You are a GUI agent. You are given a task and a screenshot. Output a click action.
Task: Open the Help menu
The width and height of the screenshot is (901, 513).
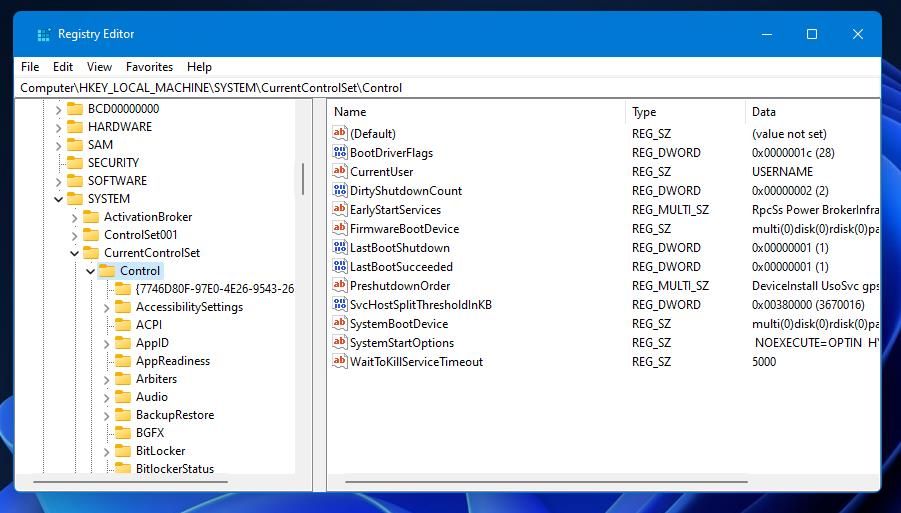[199, 67]
